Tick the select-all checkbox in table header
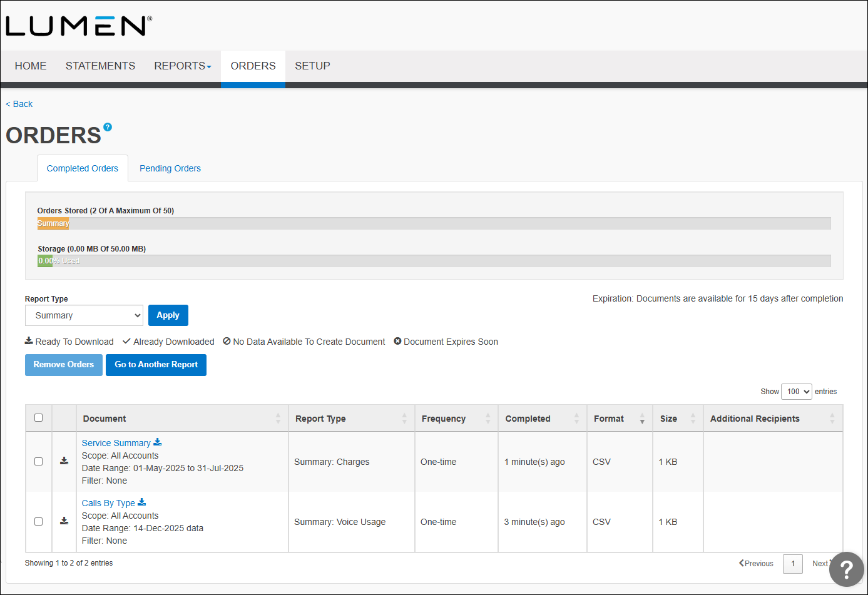 tap(39, 418)
